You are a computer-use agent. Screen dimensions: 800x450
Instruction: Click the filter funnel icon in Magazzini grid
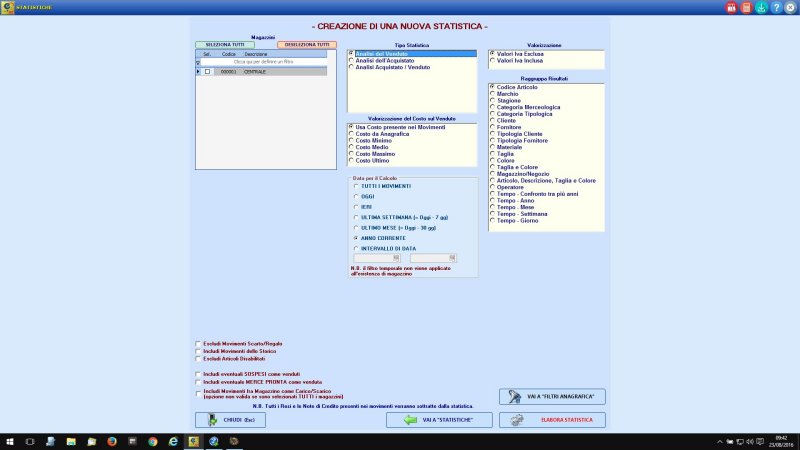[198, 62]
